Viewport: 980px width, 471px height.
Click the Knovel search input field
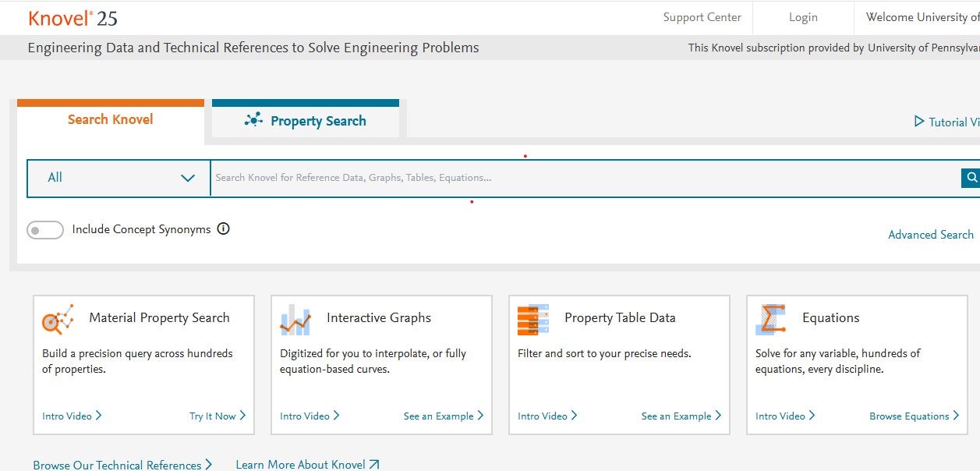tap(546, 178)
